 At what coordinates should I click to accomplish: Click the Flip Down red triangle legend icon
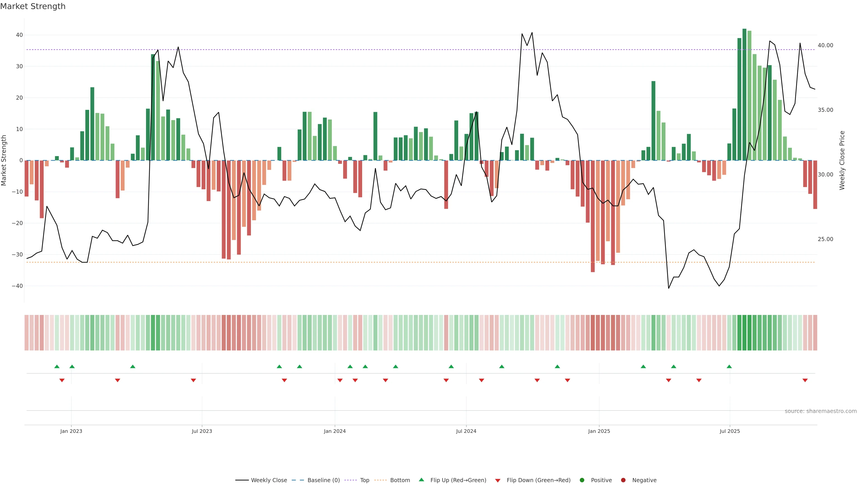pyautogui.click(x=498, y=480)
